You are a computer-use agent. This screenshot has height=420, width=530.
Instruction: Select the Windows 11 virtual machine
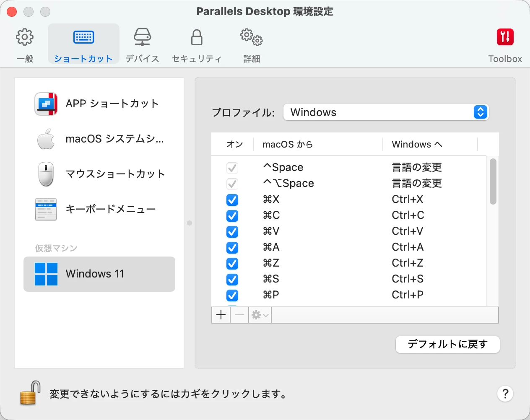(99, 274)
